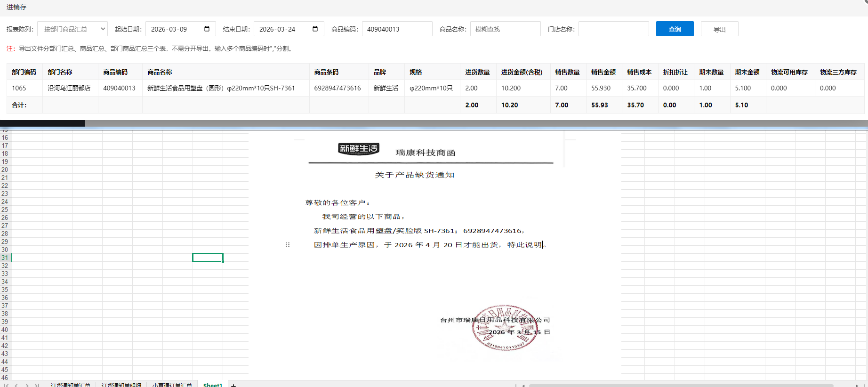Select row header 31 in spreadsheet
The width and height of the screenshot is (868, 387).
(5, 258)
